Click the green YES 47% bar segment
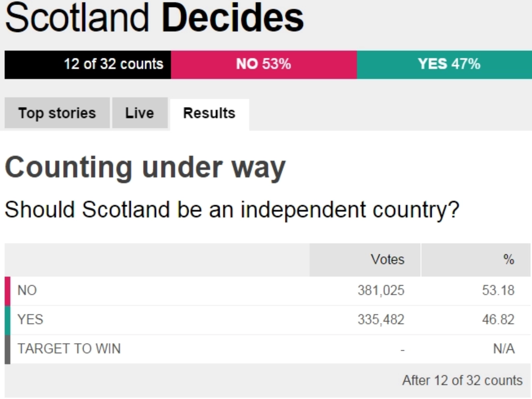 (445, 65)
